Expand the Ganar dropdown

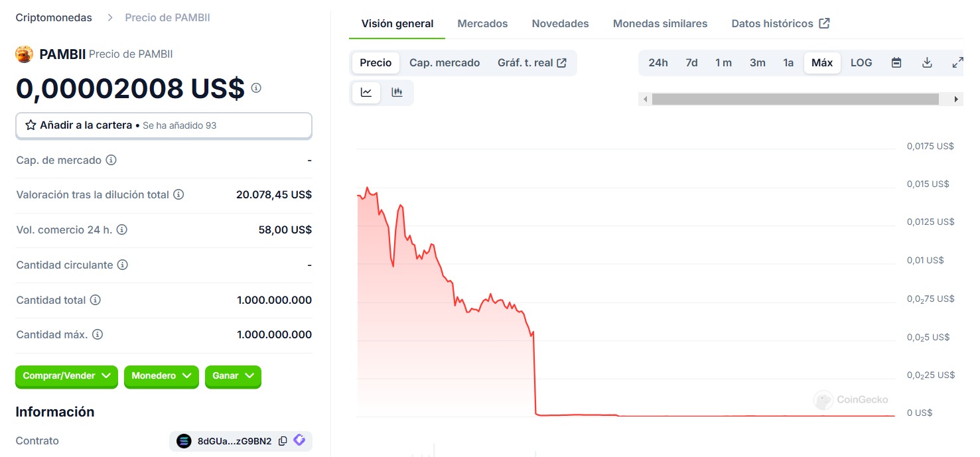point(233,376)
